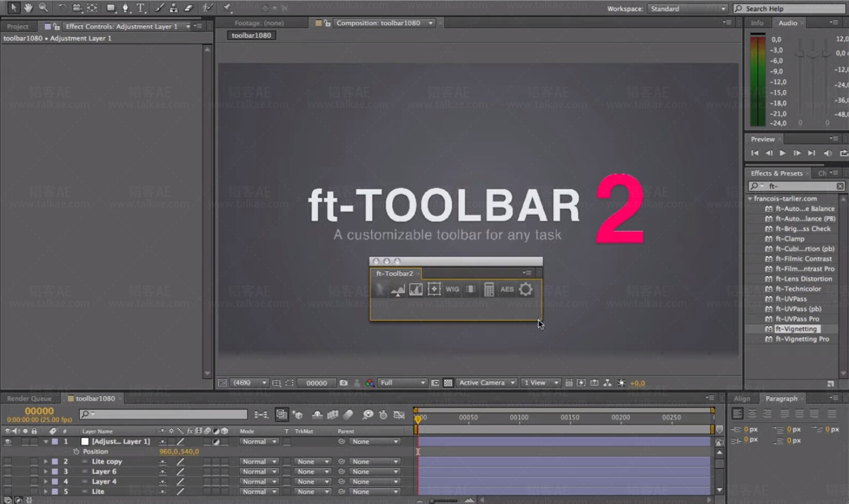Open the Active Camera dropdown

click(487, 383)
